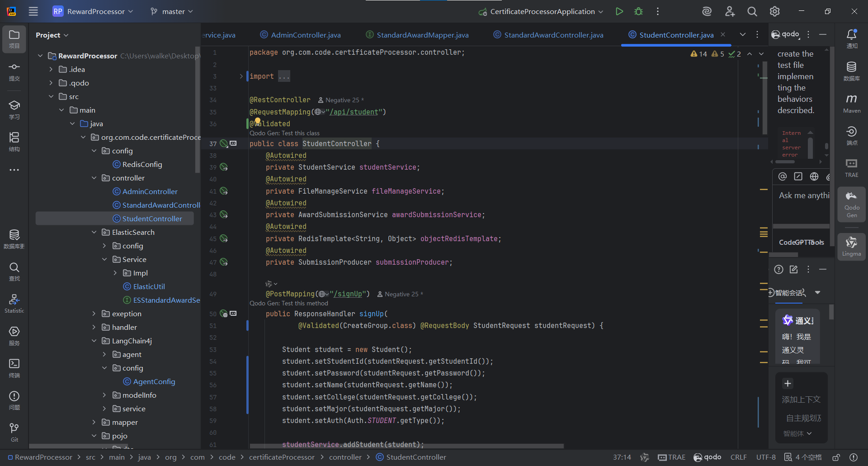
Task: Toggle the Project tool window button
Action: pos(14,39)
